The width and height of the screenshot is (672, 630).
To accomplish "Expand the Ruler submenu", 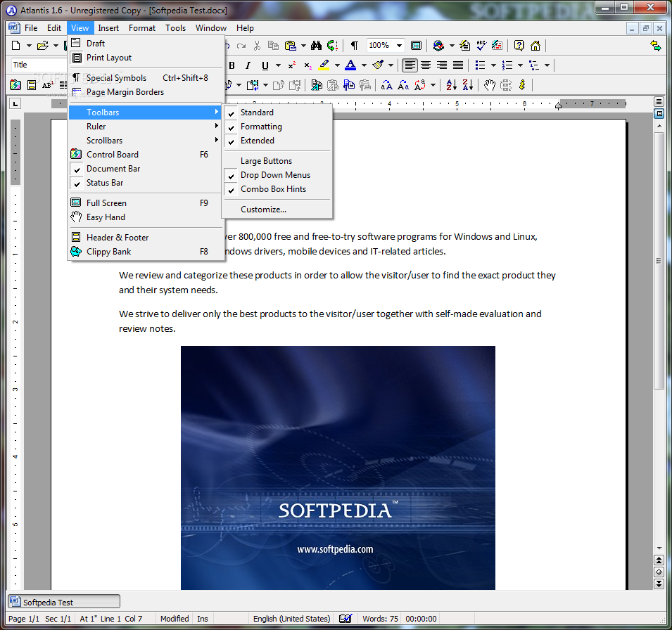I will pos(146,127).
